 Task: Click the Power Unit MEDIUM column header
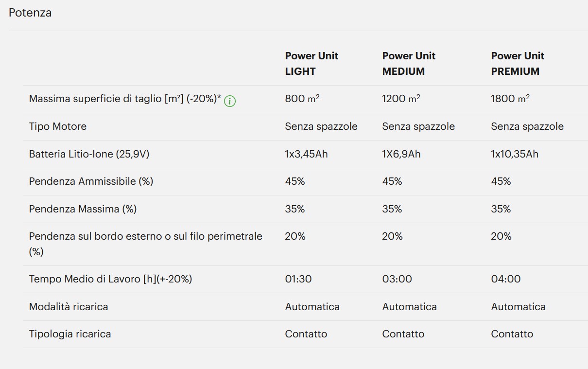click(x=409, y=63)
